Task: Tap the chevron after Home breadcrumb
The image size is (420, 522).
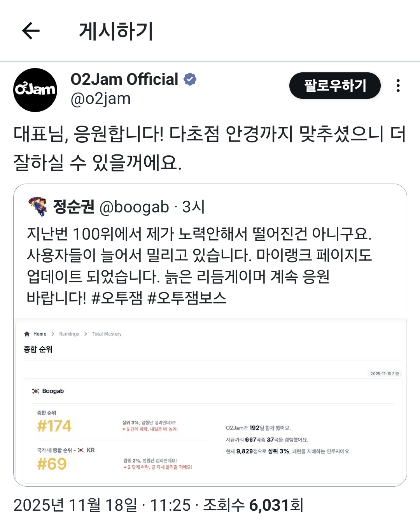Action: [x=53, y=334]
